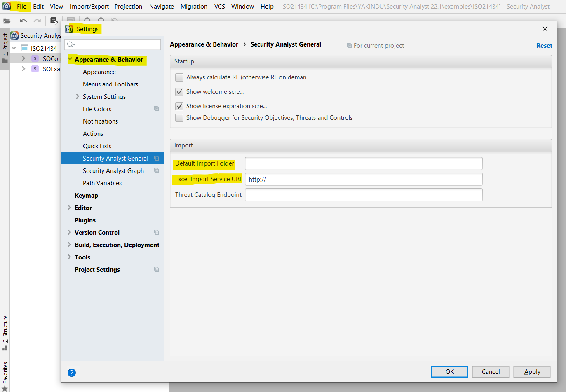Click the Threat Catalog Endpoint field

(364, 195)
